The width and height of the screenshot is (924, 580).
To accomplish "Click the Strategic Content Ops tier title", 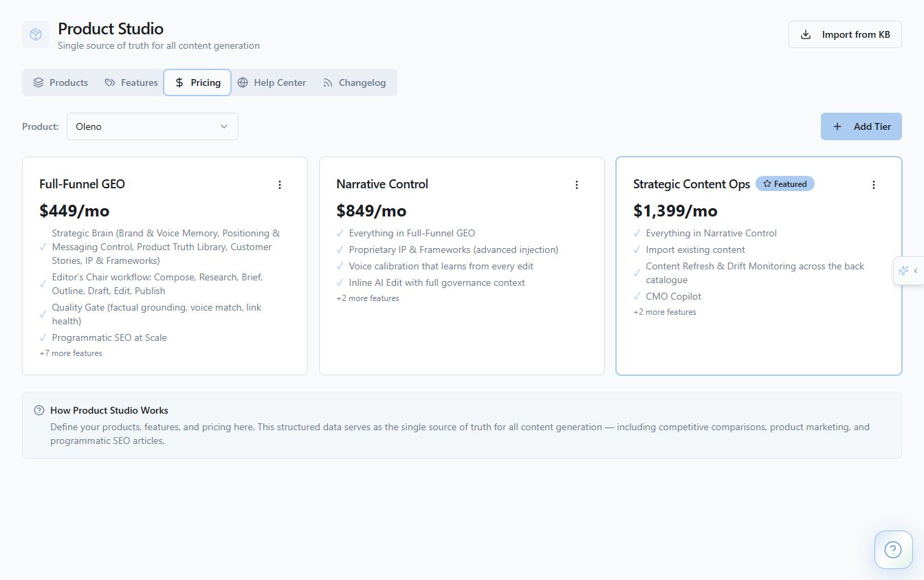I will [x=692, y=184].
